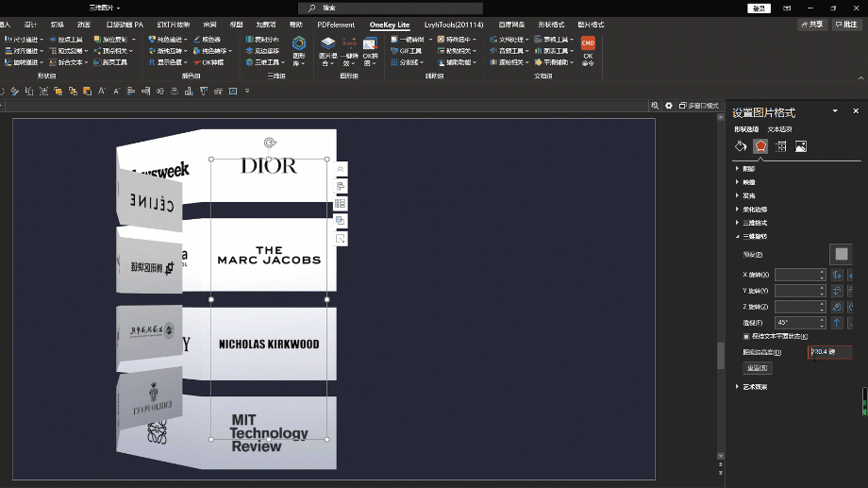Screen dimensions: 868x488
Task: Switch to the Picture icon tab
Action: [x=801, y=146]
